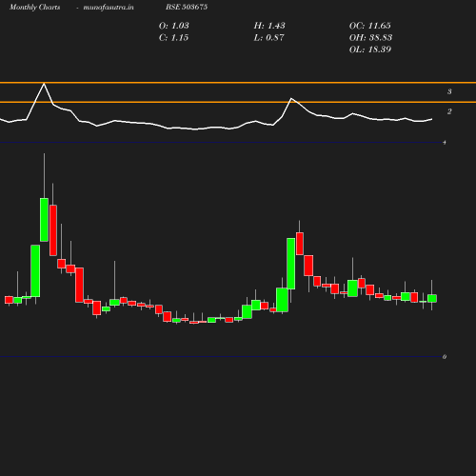Click the 'OL: 18.39' reading
Image resolution: width=476 pixels, height=476 pixels.
370,50
